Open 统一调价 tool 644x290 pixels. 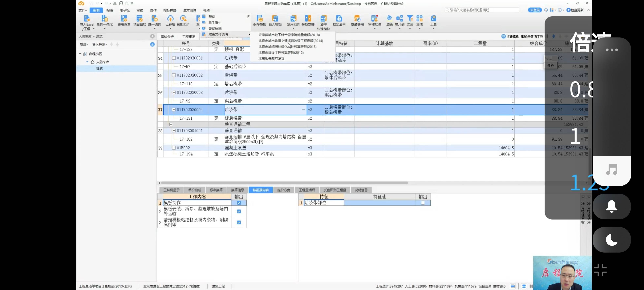point(155,21)
